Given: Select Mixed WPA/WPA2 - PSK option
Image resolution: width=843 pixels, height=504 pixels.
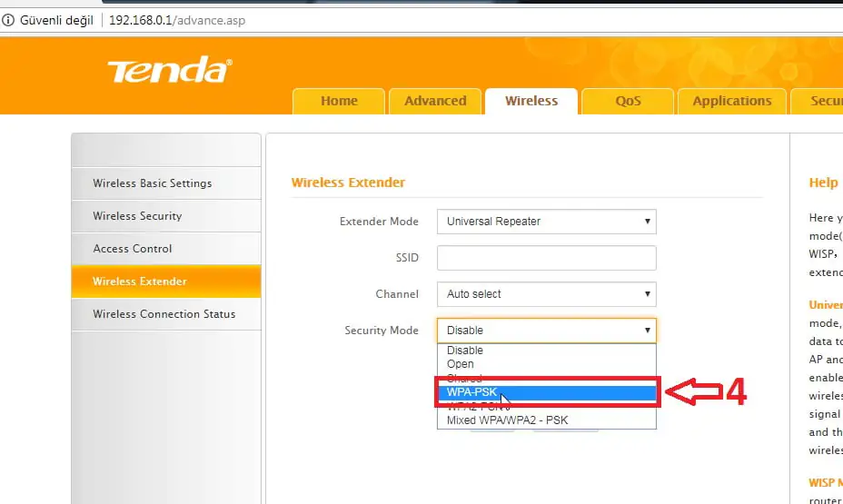Looking at the screenshot, I should coord(546,420).
